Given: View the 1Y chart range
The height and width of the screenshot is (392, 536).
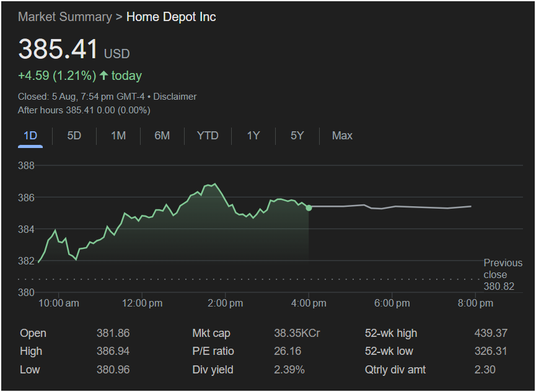Looking at the screenshot, I should [x=253, y=136].
